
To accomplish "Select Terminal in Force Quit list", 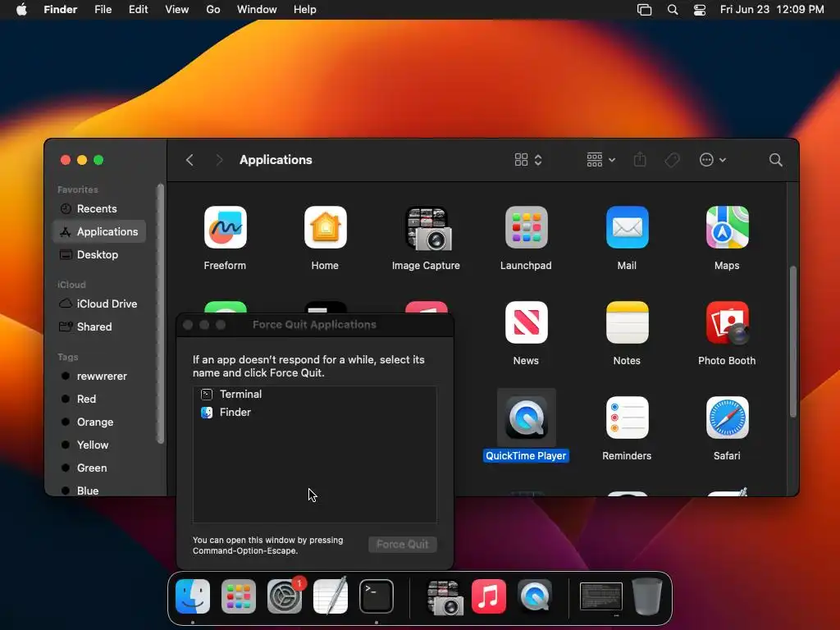I will [314, 395].
